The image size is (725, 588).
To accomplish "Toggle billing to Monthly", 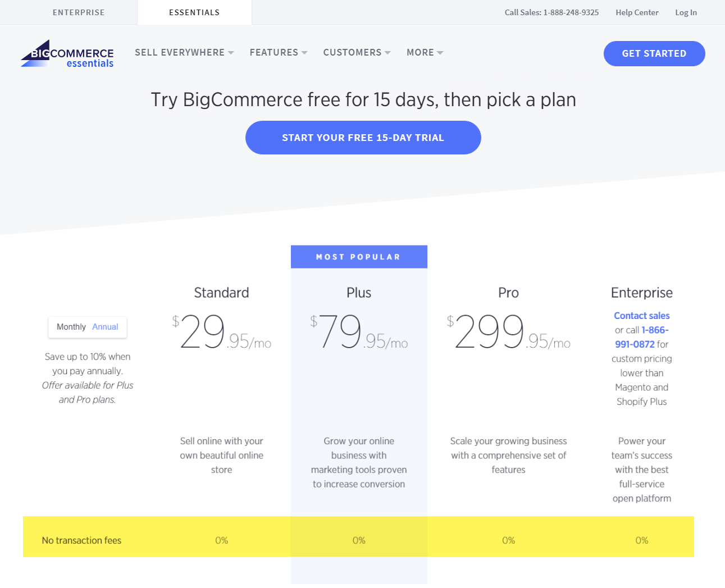I will (71, 327).
